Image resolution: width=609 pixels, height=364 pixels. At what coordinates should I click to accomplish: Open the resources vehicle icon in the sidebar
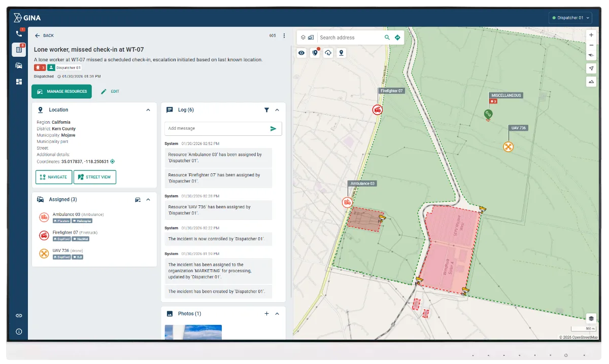click(x=19, y=65)
